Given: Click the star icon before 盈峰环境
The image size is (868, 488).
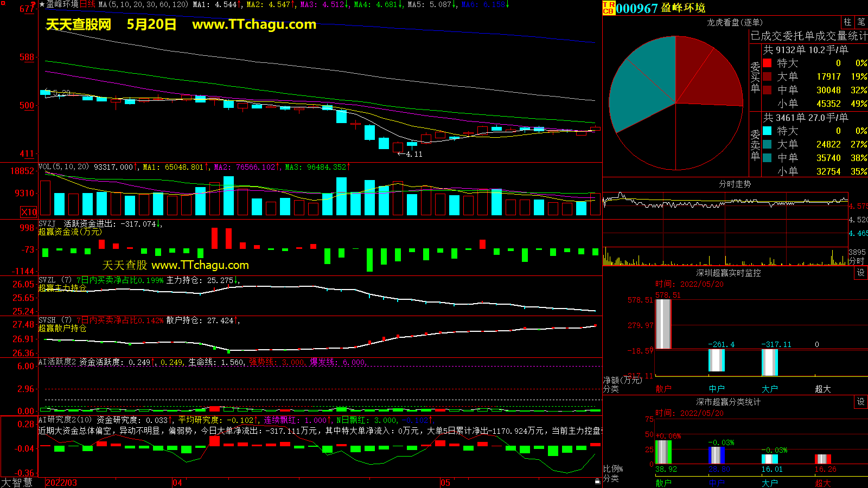Looking at the screenshot, I should point(42,4).
